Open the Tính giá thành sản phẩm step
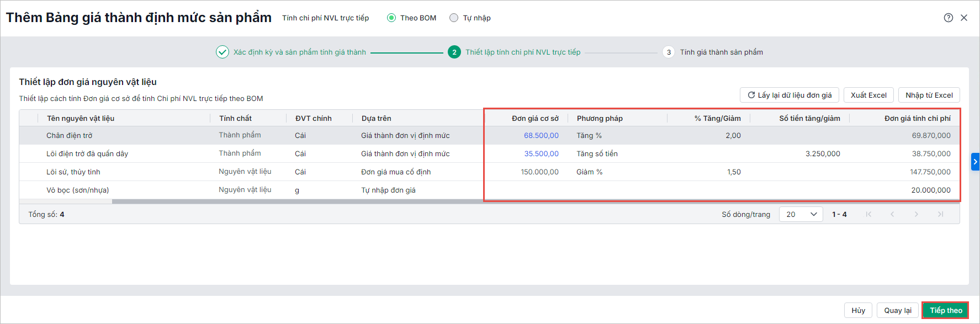The height and width of the screenshot is (324, 980). (721, 52)
